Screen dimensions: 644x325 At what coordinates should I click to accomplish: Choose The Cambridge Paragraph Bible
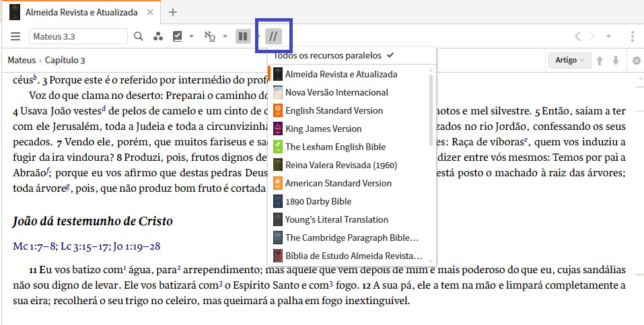tap(349, 238)
